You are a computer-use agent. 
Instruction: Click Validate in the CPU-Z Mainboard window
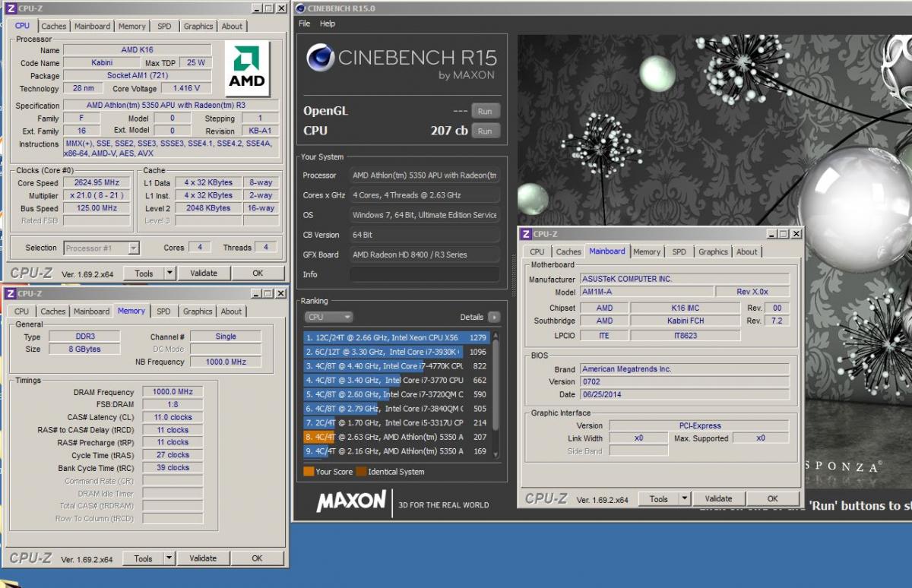pos(718,499)
